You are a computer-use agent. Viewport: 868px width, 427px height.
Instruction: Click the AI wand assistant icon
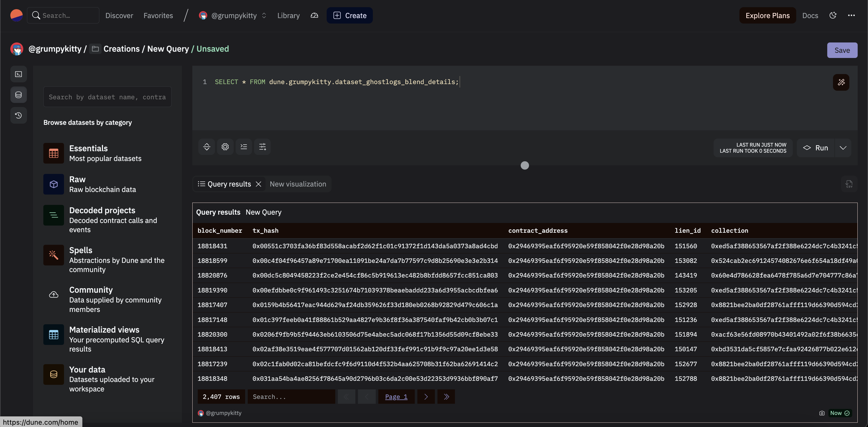tap(841, 82)
